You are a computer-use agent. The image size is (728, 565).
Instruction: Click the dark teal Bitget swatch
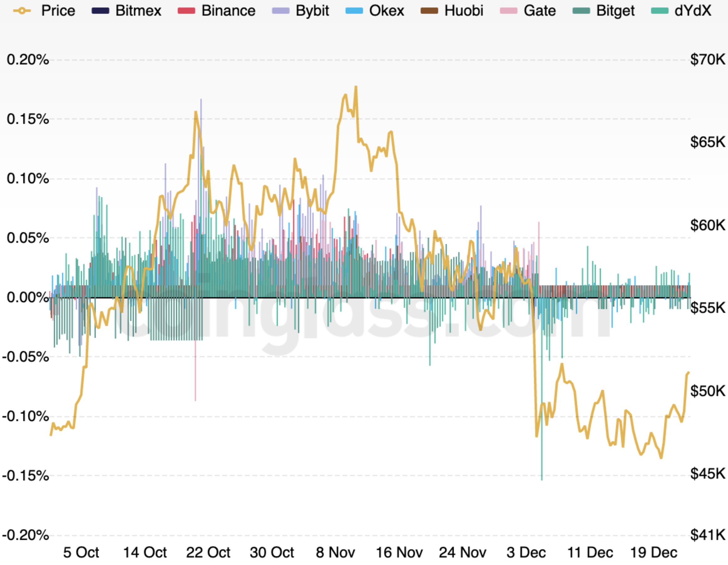click(x=581, y=11)
